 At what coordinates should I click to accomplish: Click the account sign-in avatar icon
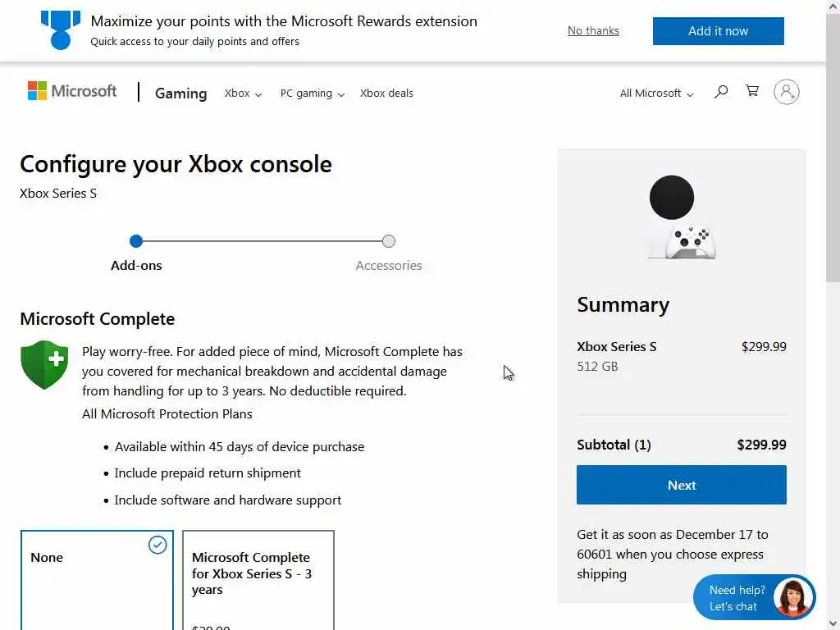pos(786,92)
